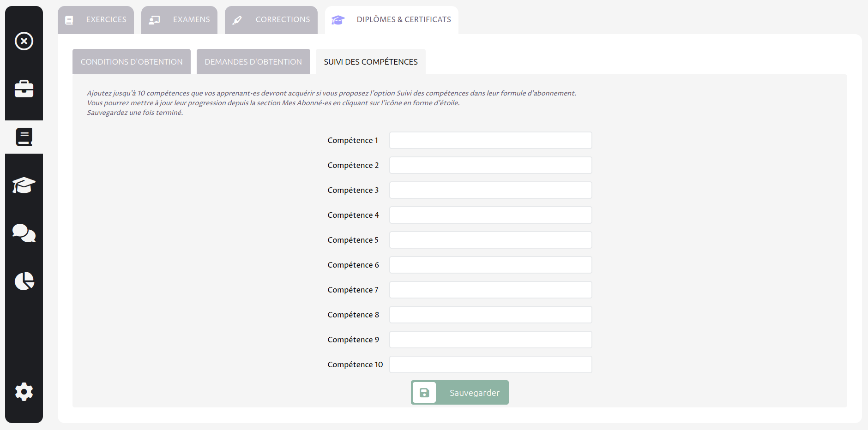Select the SUIVI DES COMPÉTENCES tab
This screenshot has height=430, width=868.
(371, 61)
